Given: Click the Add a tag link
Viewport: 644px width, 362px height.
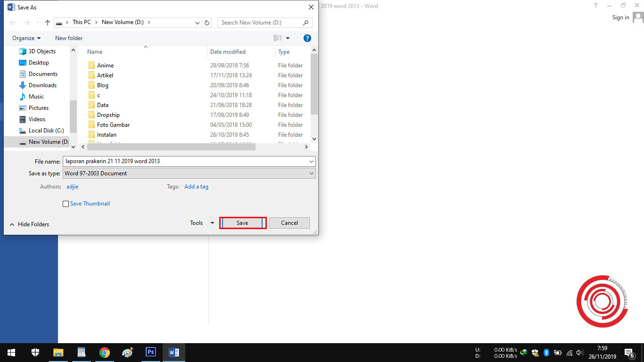Looking at the screenshot, I should (x=196, y=186).
